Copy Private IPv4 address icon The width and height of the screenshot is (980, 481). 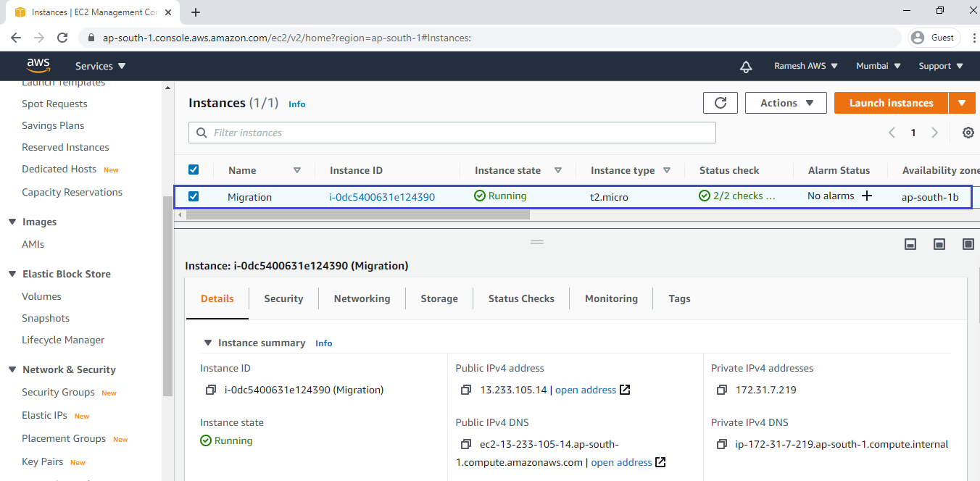click(x=722, y=390)
